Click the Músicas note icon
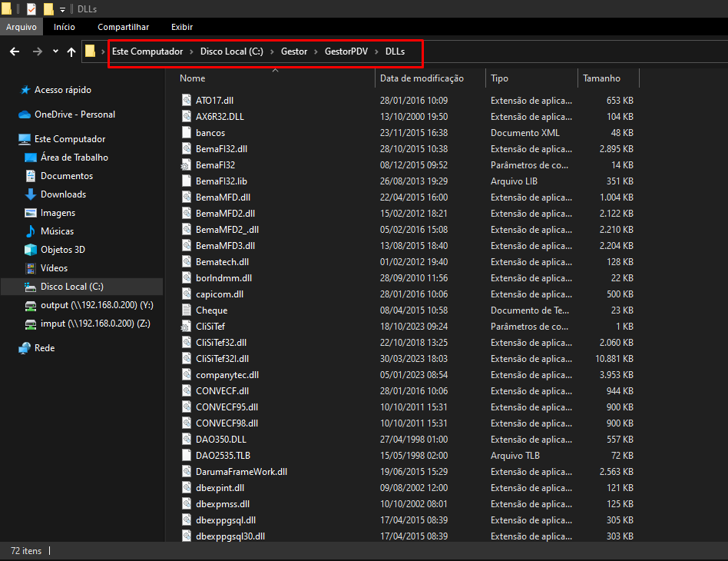 [x=31, y=231]
